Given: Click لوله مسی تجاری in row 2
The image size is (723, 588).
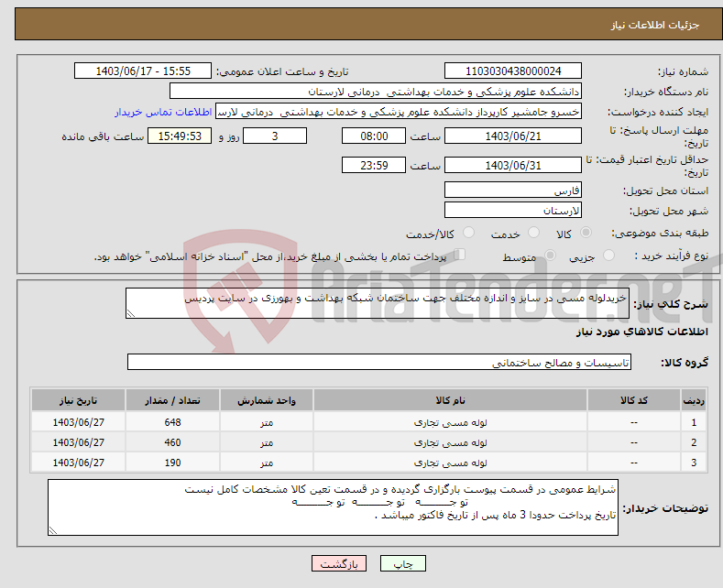Looking at the screenshot, I should (450, 442).
